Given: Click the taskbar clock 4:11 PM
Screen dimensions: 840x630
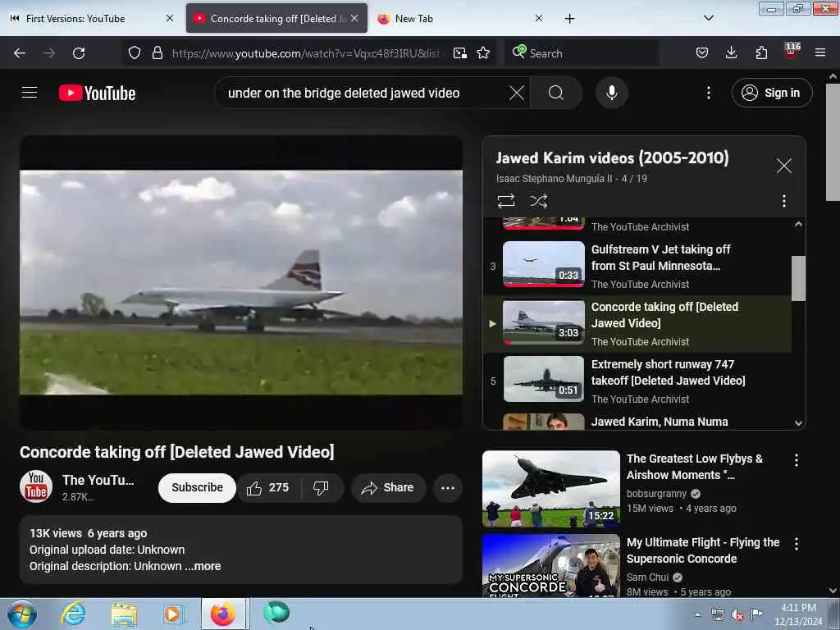Looking at the screenshot, I should (798, 614).
